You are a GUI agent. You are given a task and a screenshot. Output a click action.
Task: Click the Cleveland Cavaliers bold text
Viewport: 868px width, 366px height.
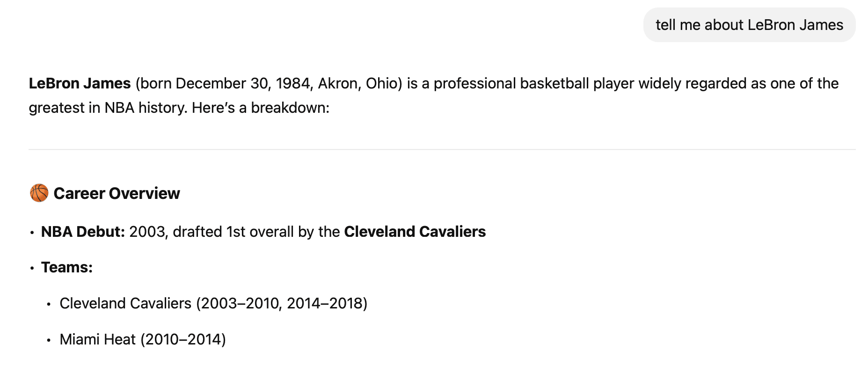point(415,232)
